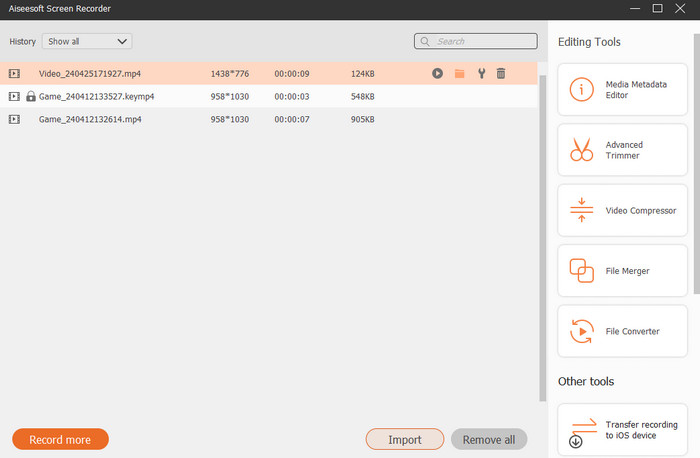
Task: Click the History label
Action: pyautogui.click(x=22, y=42)
